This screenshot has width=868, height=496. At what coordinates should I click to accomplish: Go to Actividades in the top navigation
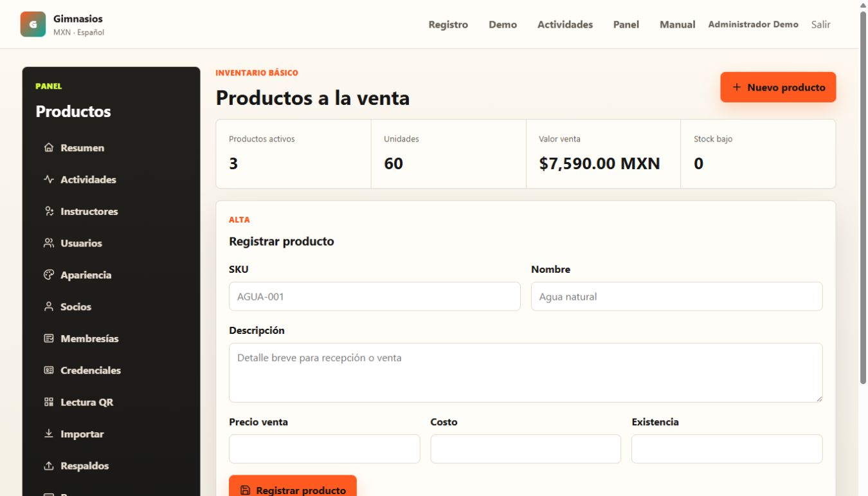click(565, 24)
